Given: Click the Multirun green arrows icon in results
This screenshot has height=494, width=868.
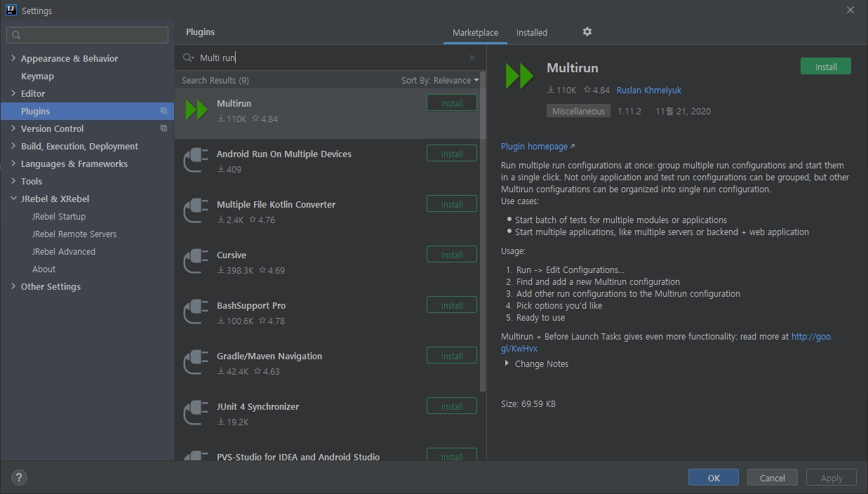Looking at the screenshot, I should [196, 110].
